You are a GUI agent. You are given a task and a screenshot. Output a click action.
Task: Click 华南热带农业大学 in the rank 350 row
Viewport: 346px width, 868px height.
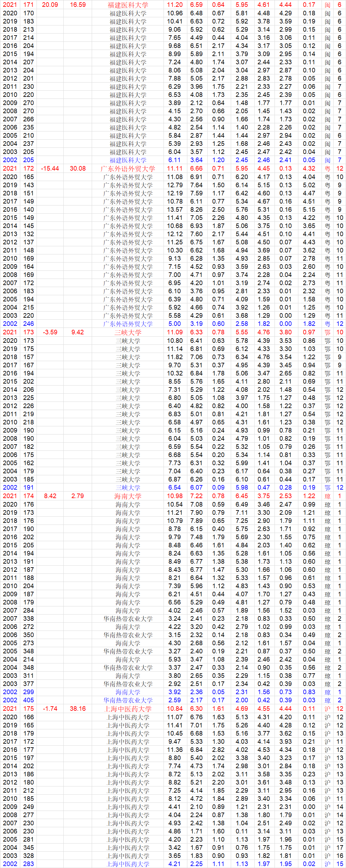[128, 635]
